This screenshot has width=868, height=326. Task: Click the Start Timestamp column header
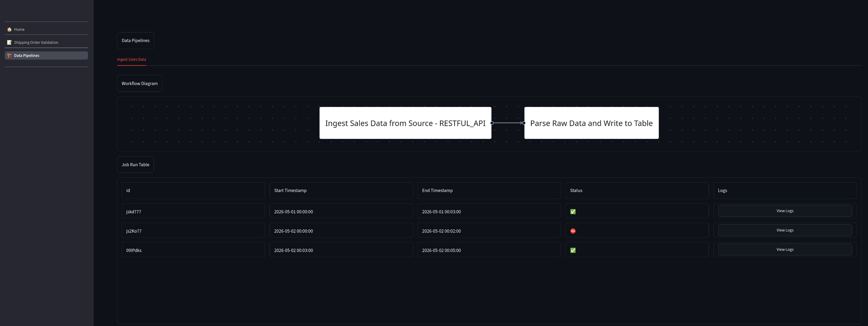341,190
